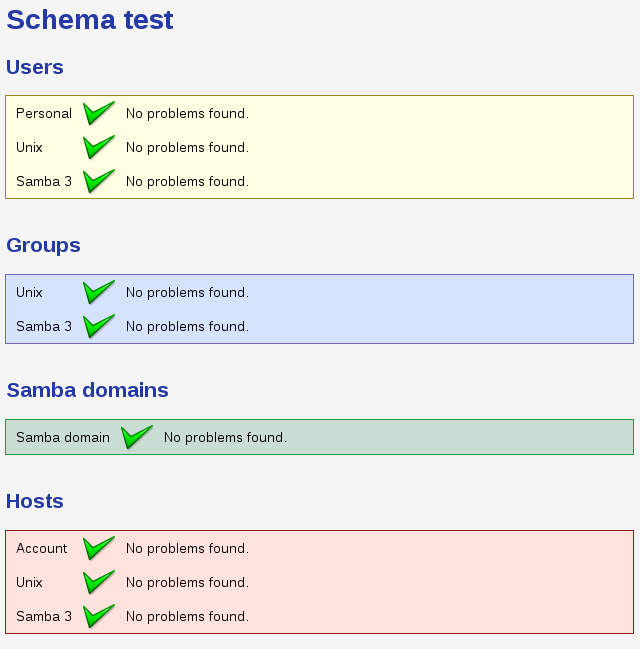Click the green checkmark next to Personal

pos(98,113)
